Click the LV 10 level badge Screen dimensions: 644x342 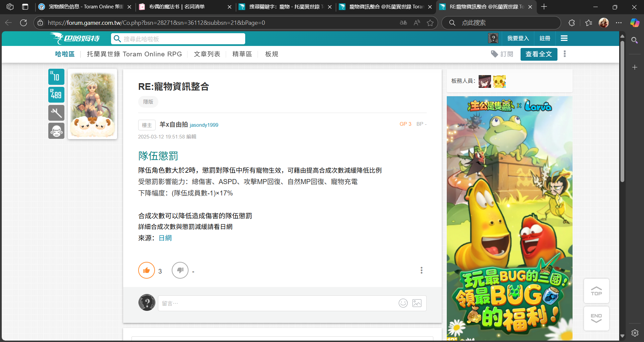point(56,77)
